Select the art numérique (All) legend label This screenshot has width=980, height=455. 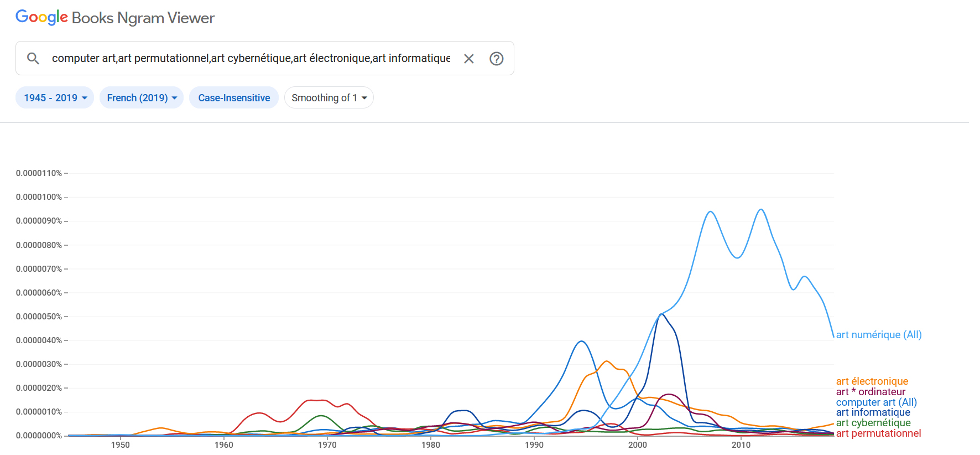click(x=878, y=335)
